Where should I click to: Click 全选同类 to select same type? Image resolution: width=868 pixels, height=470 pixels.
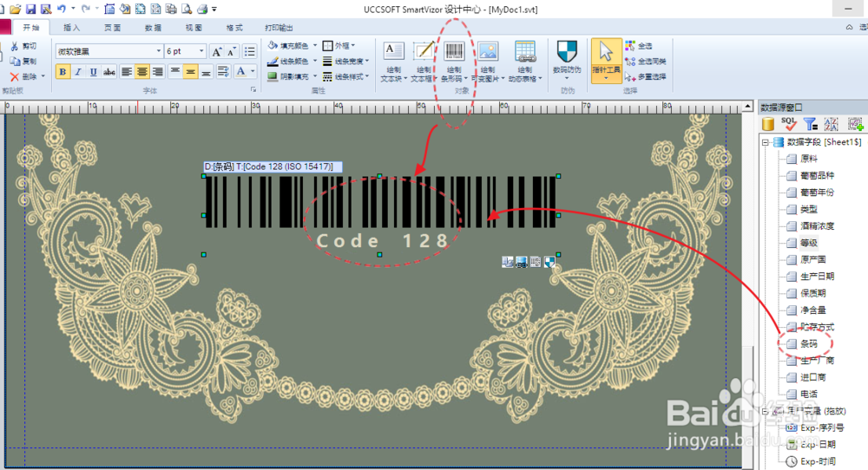646,61
